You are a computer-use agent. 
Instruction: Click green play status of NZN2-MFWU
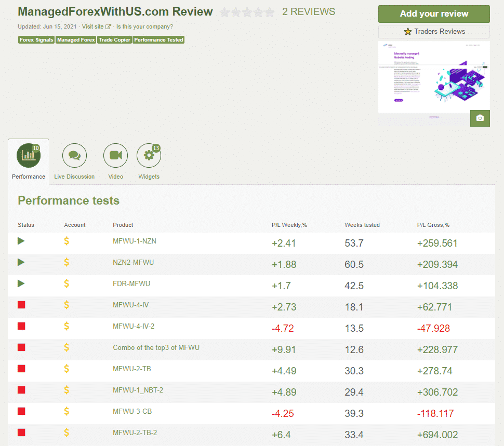21,262
